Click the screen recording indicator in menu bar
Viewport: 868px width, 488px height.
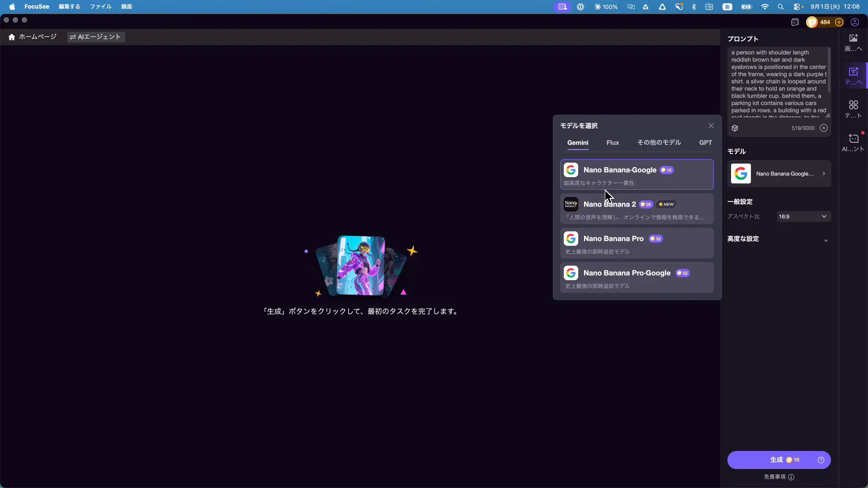[x=562, y=7]
